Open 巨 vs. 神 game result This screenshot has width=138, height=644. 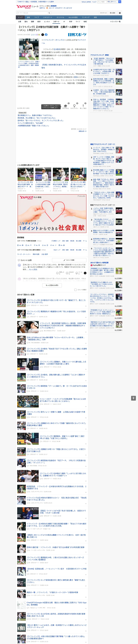point(20,245)
